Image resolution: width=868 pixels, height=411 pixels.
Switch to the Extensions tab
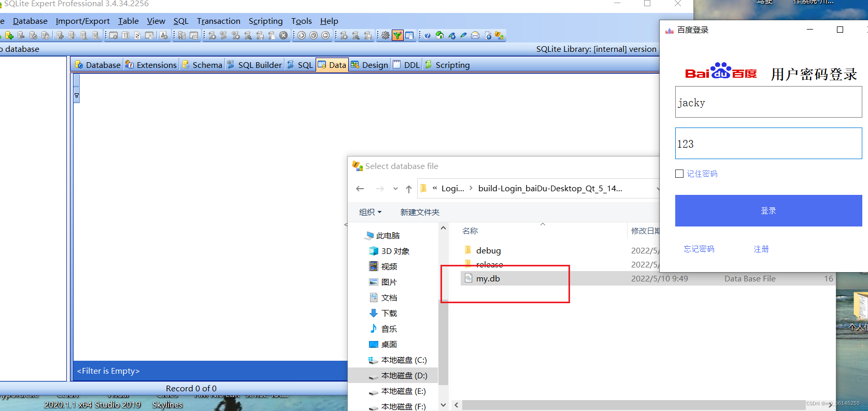151,65
